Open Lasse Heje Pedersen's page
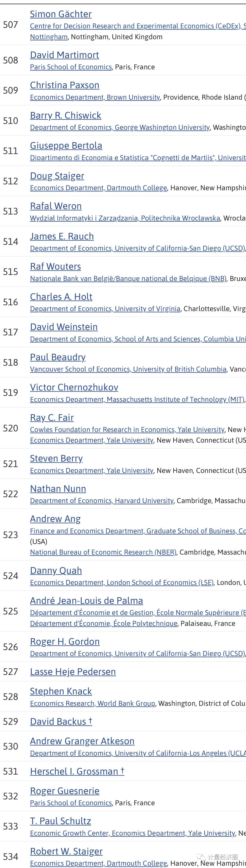246x868 pixels. click(x=73, y=672)
